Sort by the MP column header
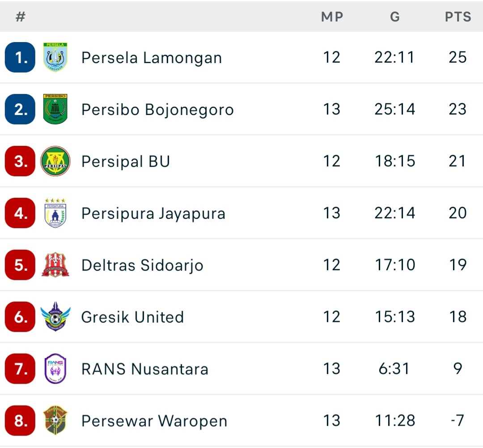The image size is (483, 448). tap(332, 17)
